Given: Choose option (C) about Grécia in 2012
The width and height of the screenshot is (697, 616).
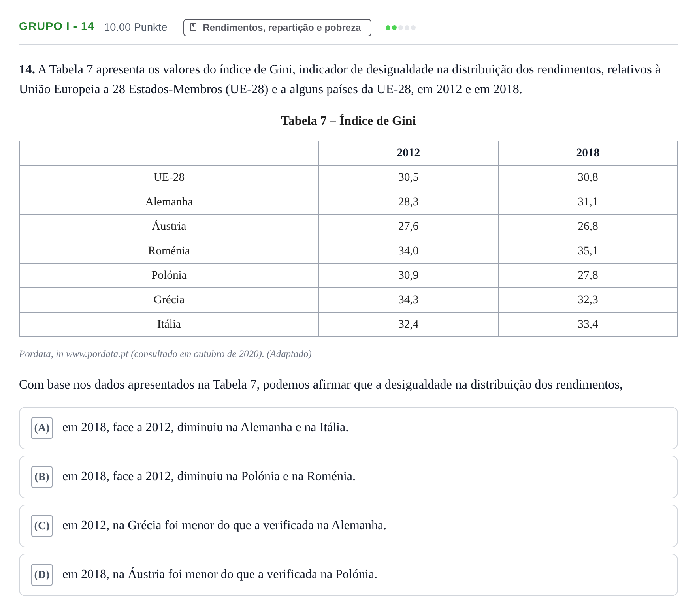Looking at the screenshot, I should (348, 526).
